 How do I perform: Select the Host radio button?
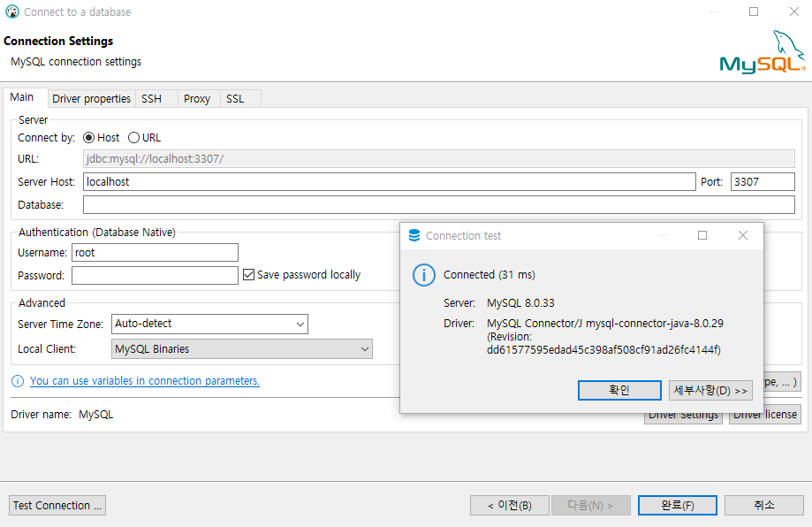[x=88, y=138]
